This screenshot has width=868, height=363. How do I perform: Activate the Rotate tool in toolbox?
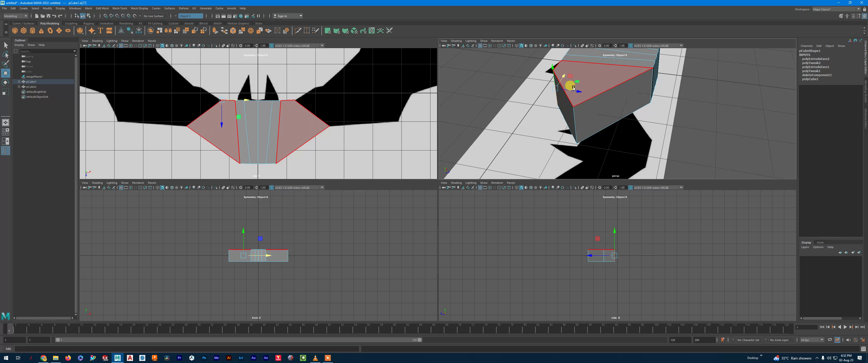pos(5,82)
